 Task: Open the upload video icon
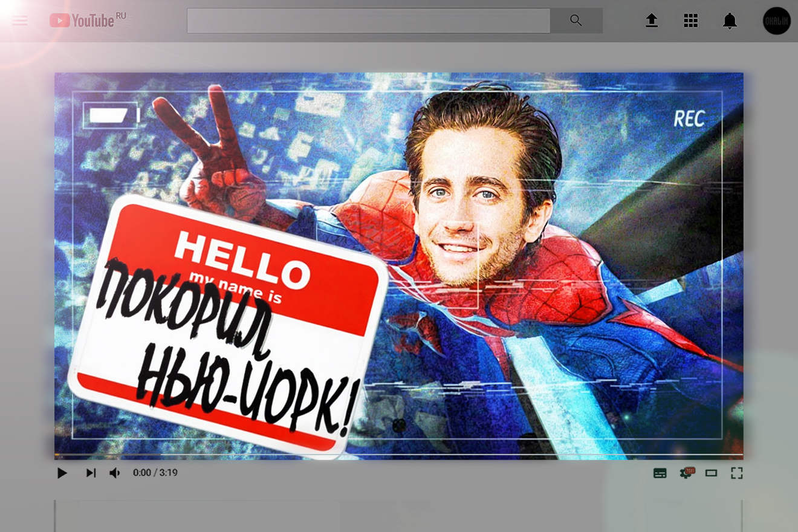[652, 21]
